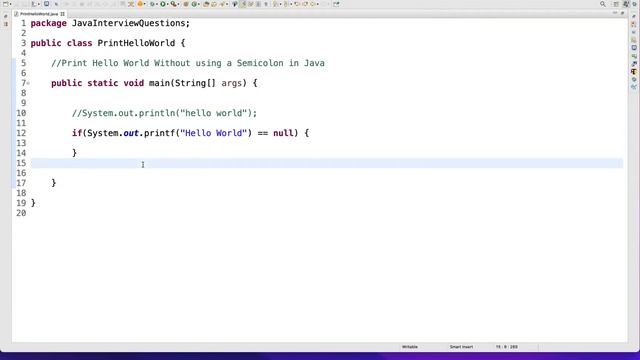Viewport: 640px width, 360px height.
Task: Click the Run External Tools icon
Action: tap(173, 4)
